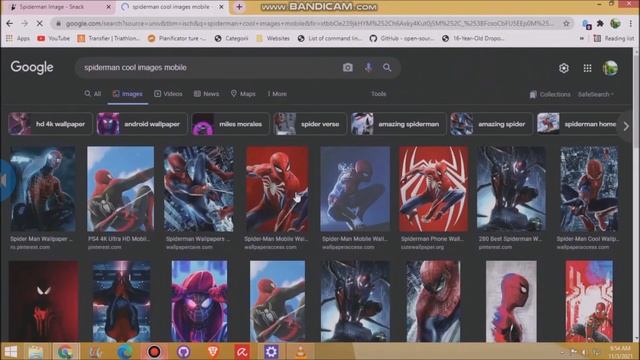The height and width of the screenshot is (360, 640).
Task: Open the Google apps grid
Action: point(587,68)
